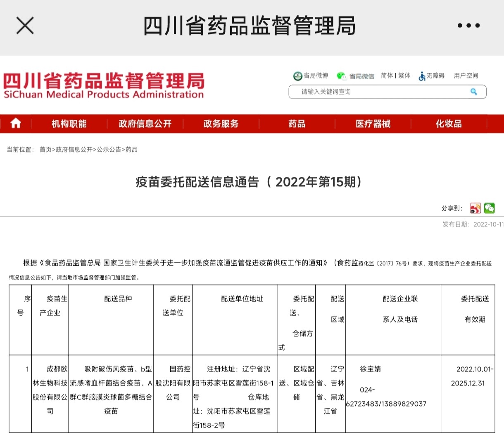Image resolution: width=504 pixels, height=433 pixels.
Task: Open the 用户空间 user space link
Action: 466,76
